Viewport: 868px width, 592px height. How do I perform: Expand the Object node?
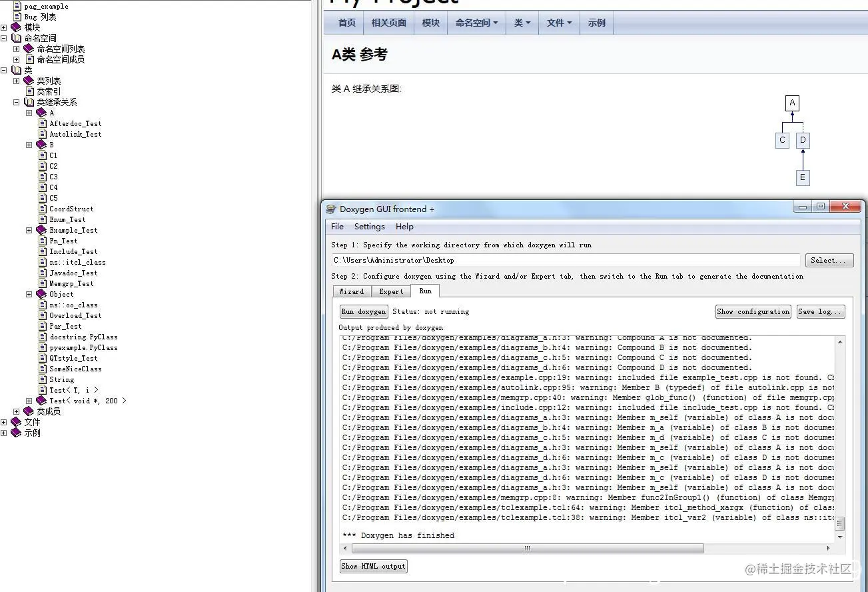tap(29, 294)
